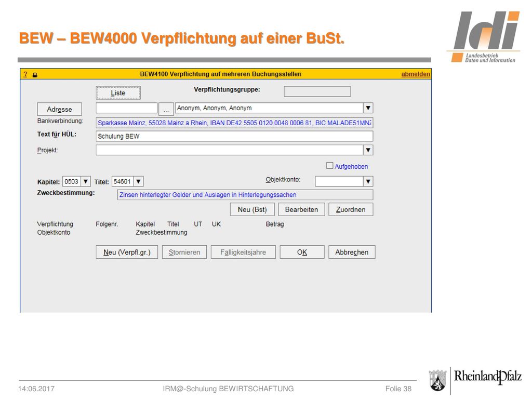The width and height of the screenshot is (532, 399).
Task: Open the Titel 54601 dropdown
Action: click(x=138, y=181)
